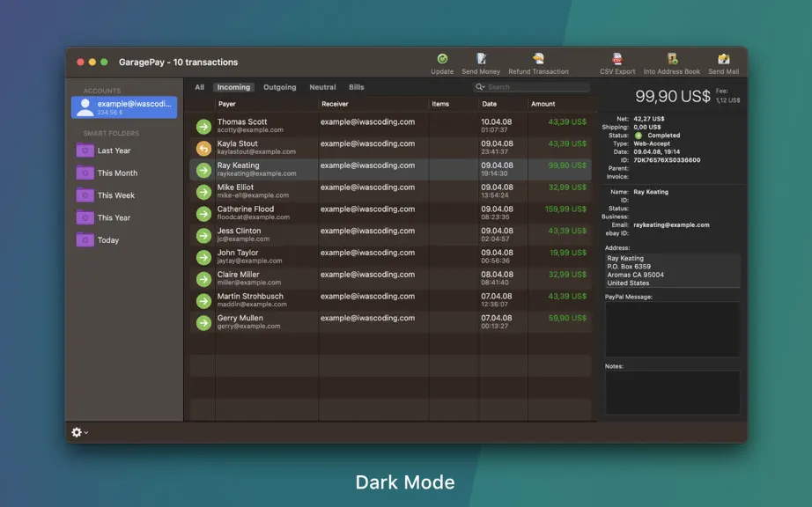
Task: Show All transactions tab
Action: coord(199,87)
